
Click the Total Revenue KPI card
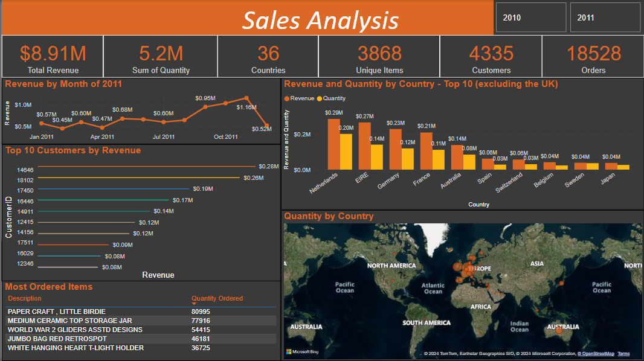[x=51, y=56]
